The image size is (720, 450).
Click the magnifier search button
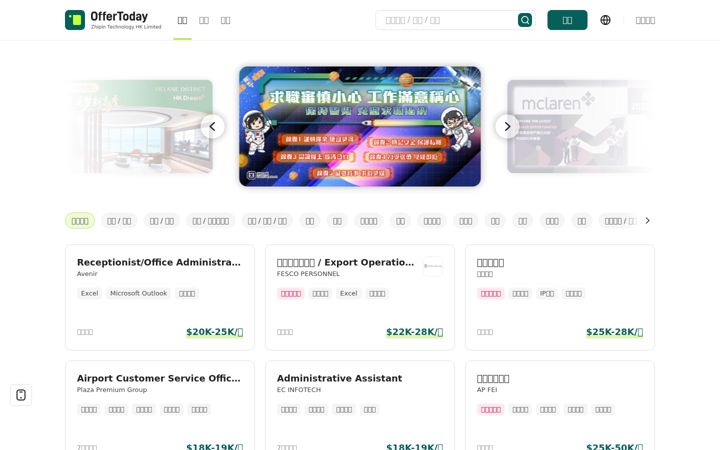pyautogui.click(x=525, y=20)
